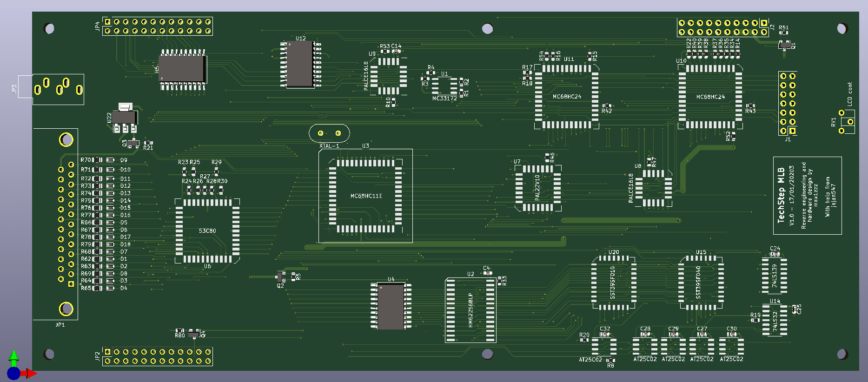This screenshot has width=868, height=382.
Task: Click the U11 MC68HC24 chip
Action: coord(567,97)
